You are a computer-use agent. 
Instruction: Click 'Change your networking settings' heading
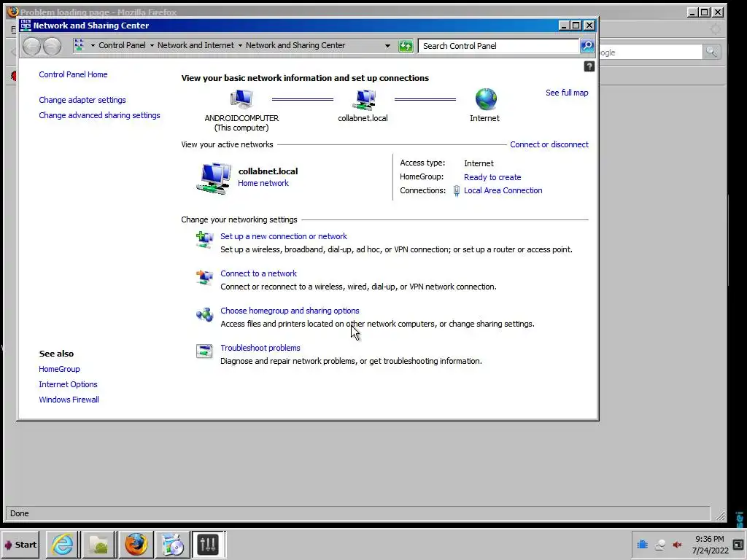(x=239, y=219)
